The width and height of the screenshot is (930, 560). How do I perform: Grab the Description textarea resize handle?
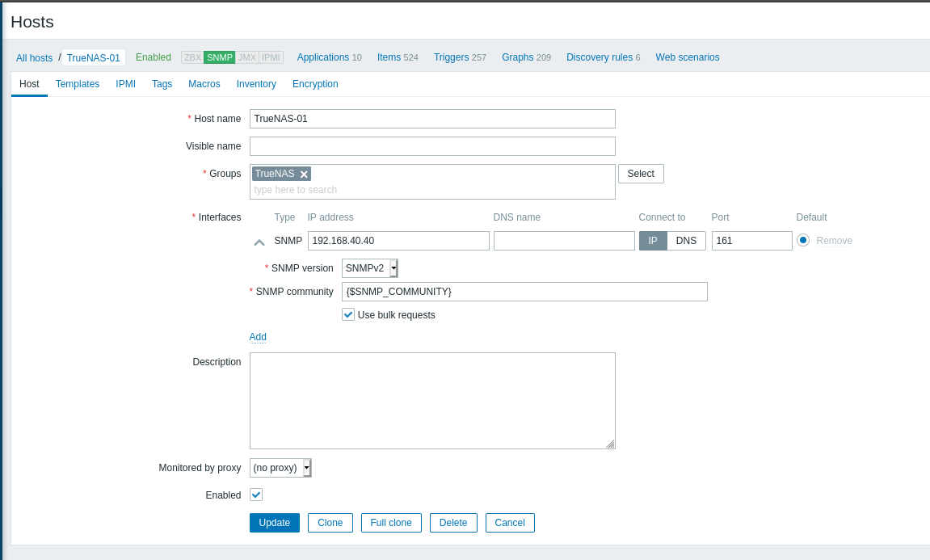610,444
